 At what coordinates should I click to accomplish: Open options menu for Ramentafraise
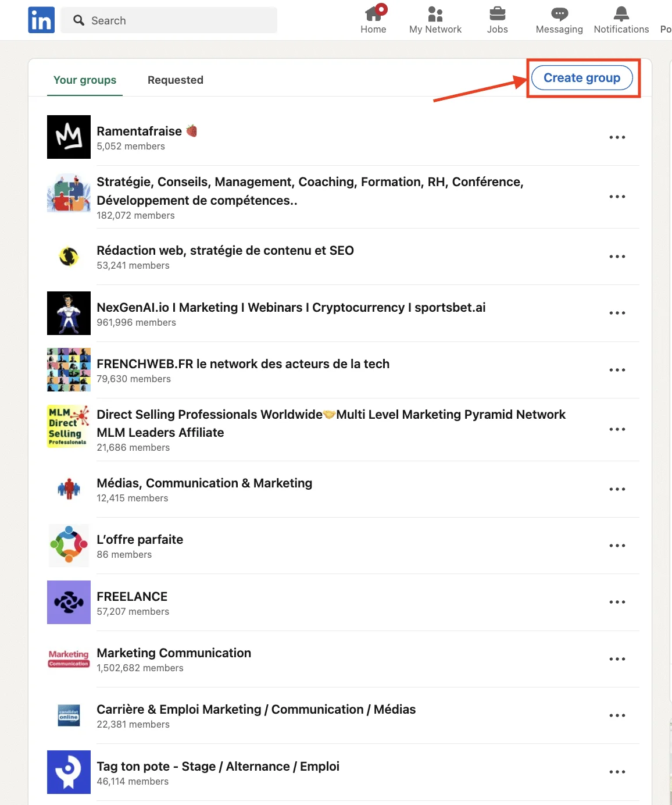(617, 137)
